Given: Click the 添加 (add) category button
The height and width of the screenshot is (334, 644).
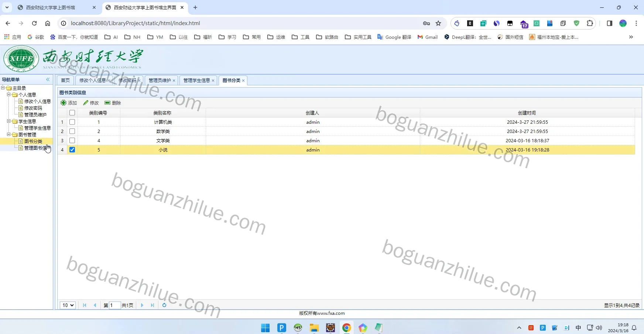Looking at the screenshot, I should pos(69,103).
